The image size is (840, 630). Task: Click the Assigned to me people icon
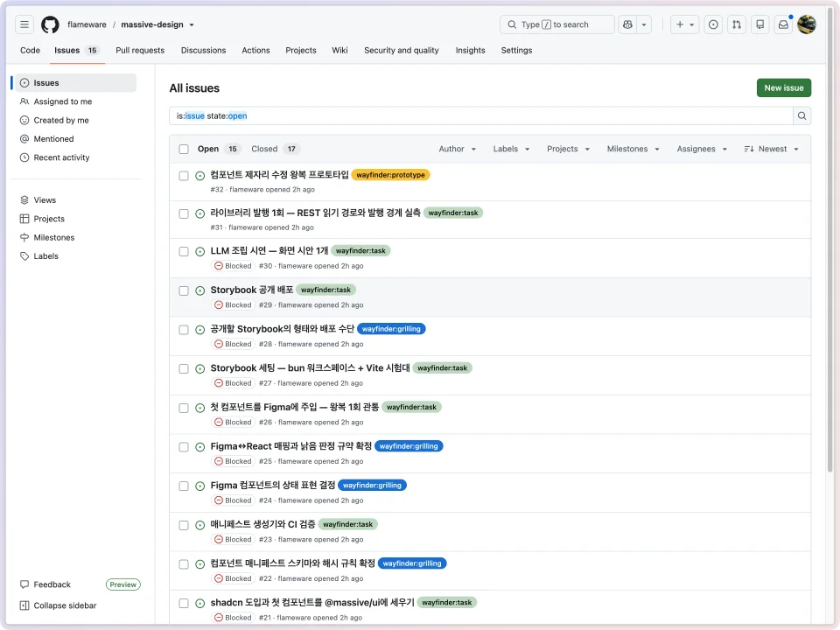24,101
